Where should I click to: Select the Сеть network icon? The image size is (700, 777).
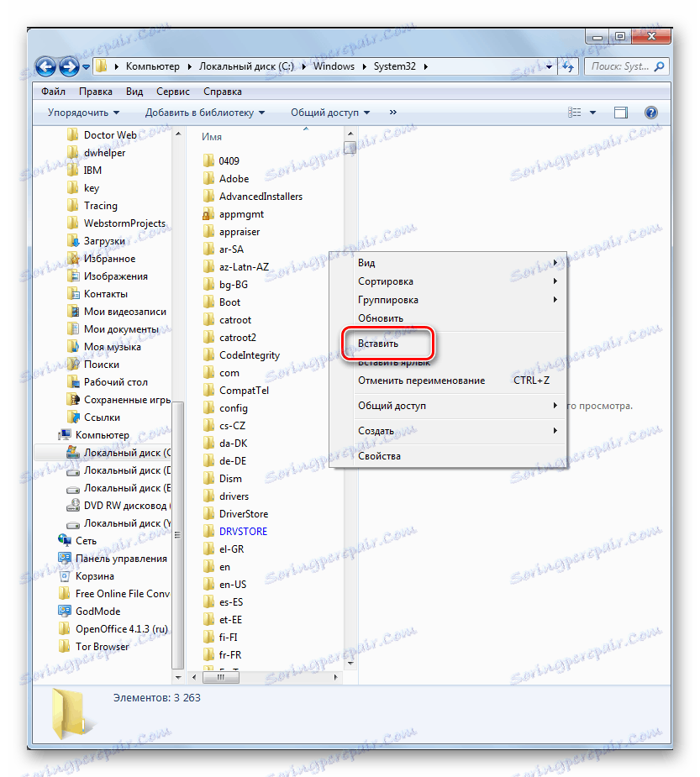(65, 541)
